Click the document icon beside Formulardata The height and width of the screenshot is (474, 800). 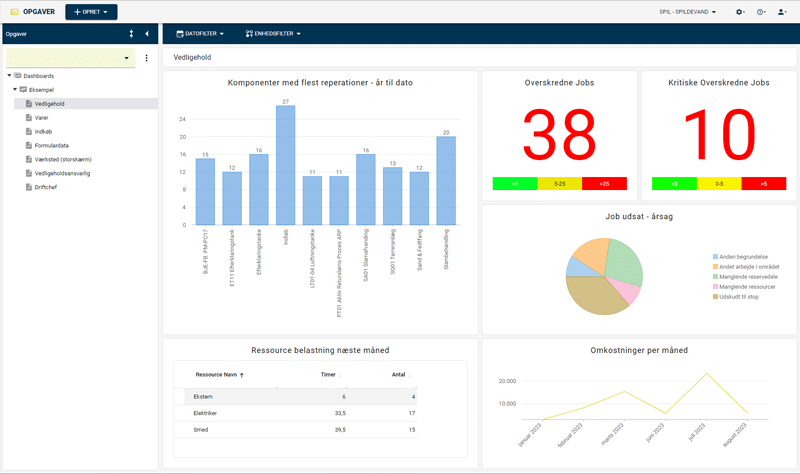tap(29, 145)
